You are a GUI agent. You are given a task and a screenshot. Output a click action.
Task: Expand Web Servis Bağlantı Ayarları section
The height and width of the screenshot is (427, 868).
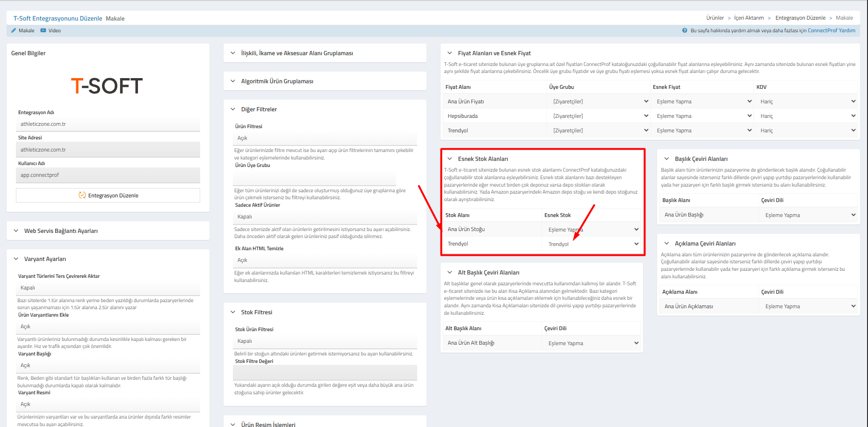(16, 231)
